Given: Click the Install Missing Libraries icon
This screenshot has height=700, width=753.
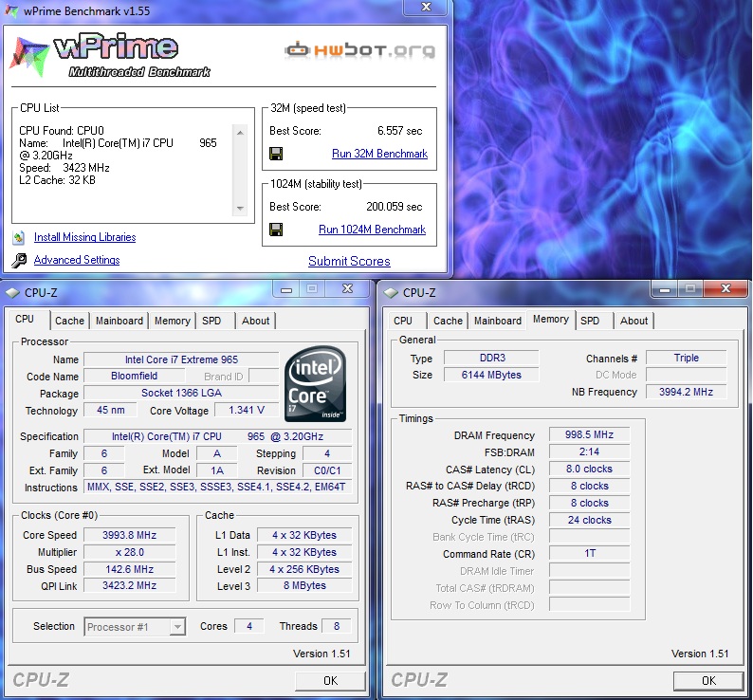Looking at the screenshot, I should pos(19,237).
